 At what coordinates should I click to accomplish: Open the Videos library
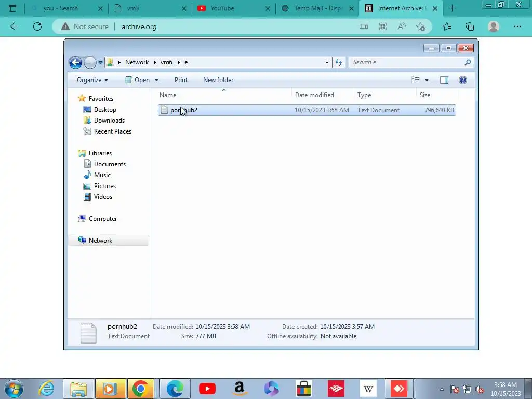(x=103, y=197)
